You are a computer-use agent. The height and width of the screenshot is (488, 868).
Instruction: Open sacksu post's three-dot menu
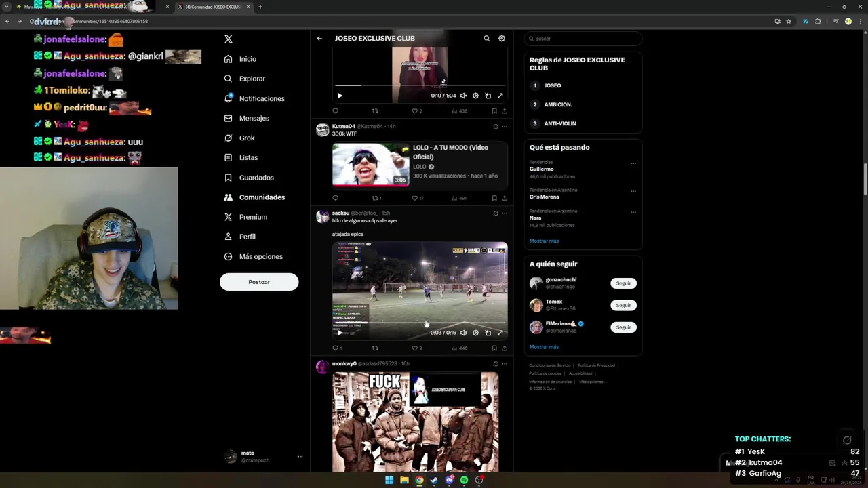pos(504,213)
